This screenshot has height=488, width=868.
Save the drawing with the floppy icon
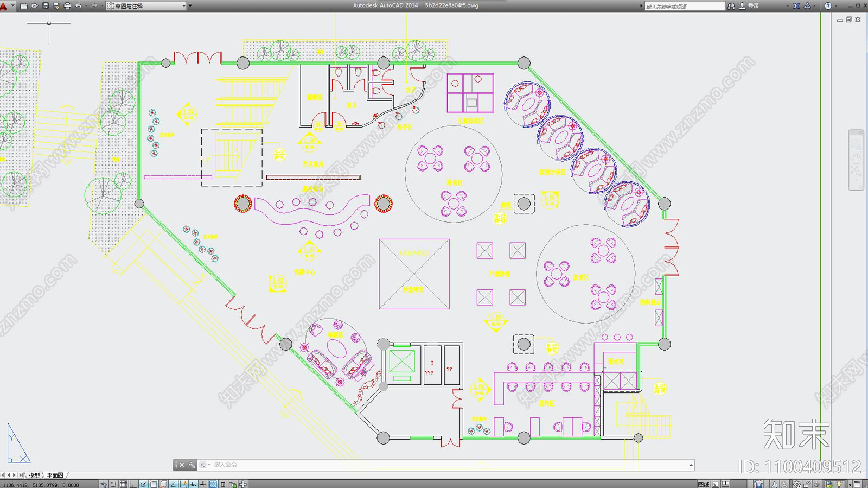(46, 5)
